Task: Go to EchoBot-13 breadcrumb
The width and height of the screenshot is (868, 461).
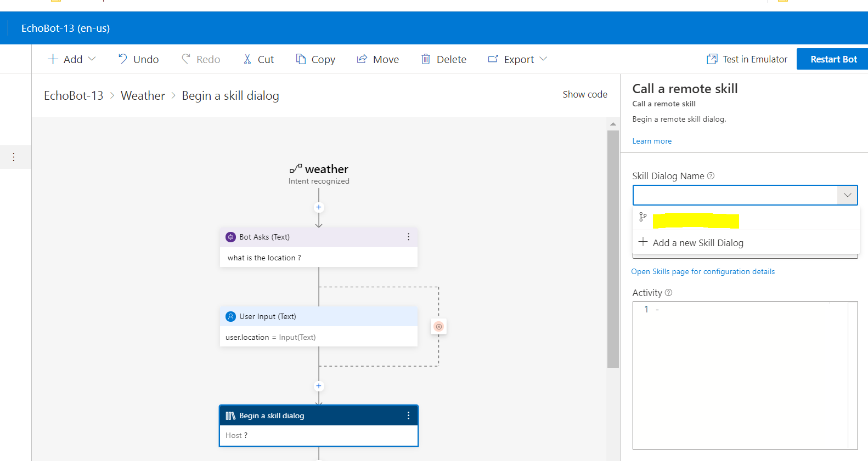Action: pos(74,95)
